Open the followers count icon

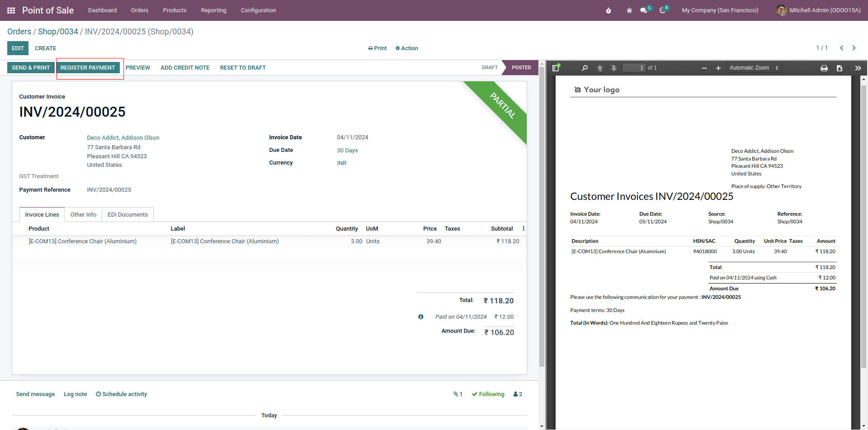518,394
